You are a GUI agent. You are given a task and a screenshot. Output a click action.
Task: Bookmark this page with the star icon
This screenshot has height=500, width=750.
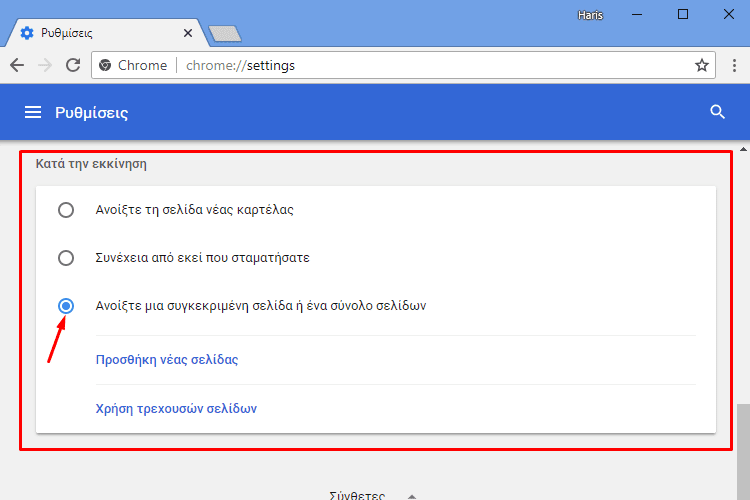702,65
